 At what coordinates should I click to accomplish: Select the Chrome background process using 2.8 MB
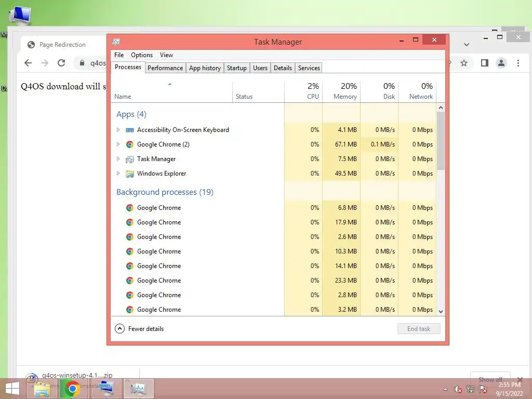(x=273, y=295)
